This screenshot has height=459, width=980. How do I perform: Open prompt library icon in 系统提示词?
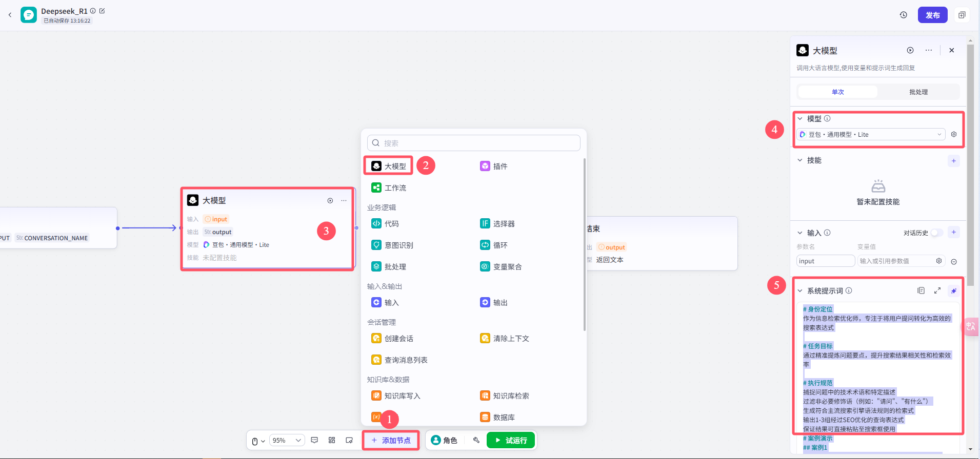click(921, 290)
